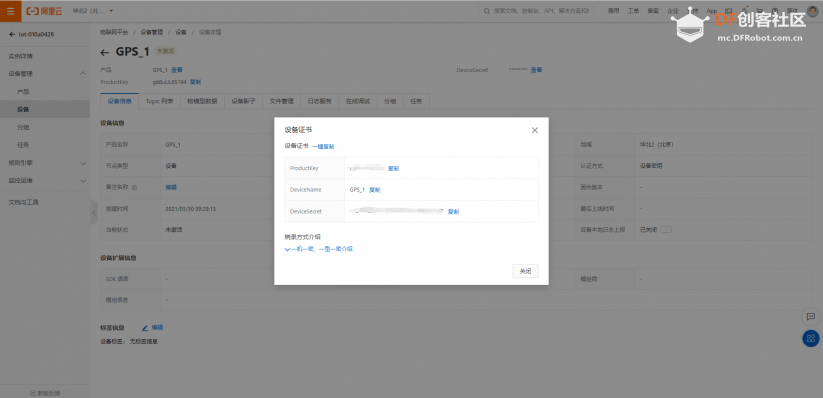Click 物联网平台 breadcrumb

click(114, 32)
